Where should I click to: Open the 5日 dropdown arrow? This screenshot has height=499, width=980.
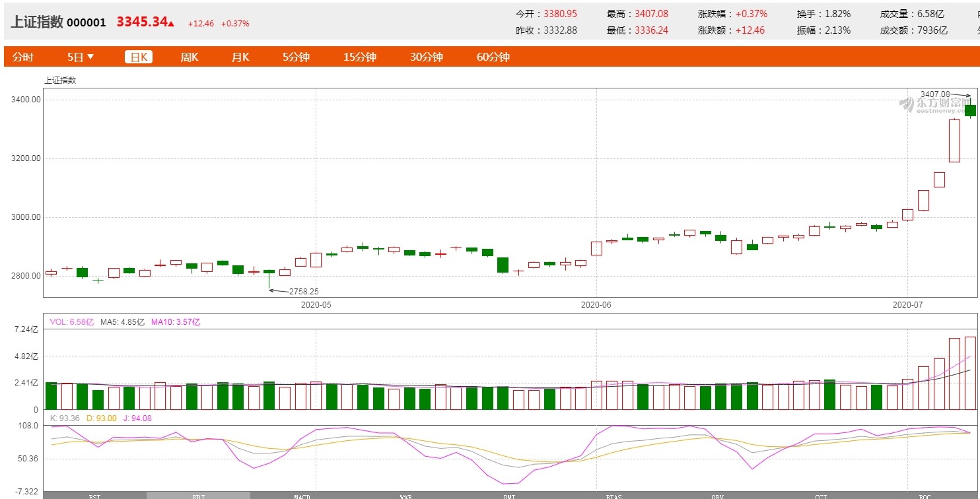[90, 57]
